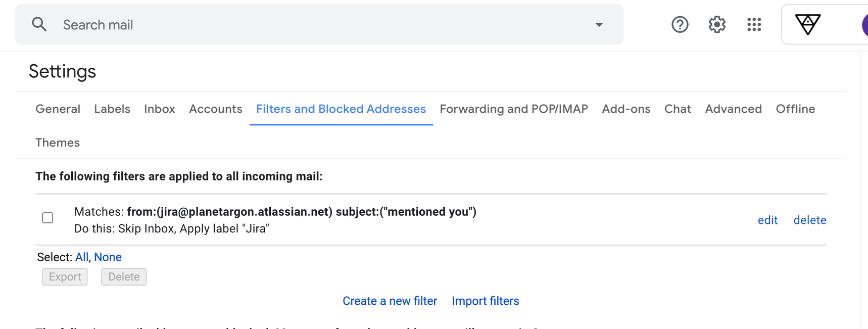Create a new filter
868x329 pixels.
[390, 301]
